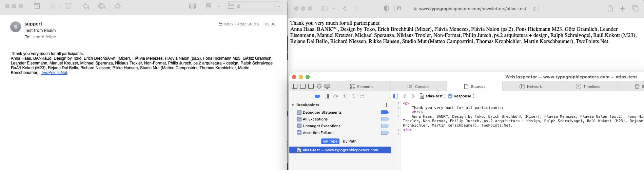Go back in source navigation
The height and width of the screenshot is (170, 644).
point(405,96)
